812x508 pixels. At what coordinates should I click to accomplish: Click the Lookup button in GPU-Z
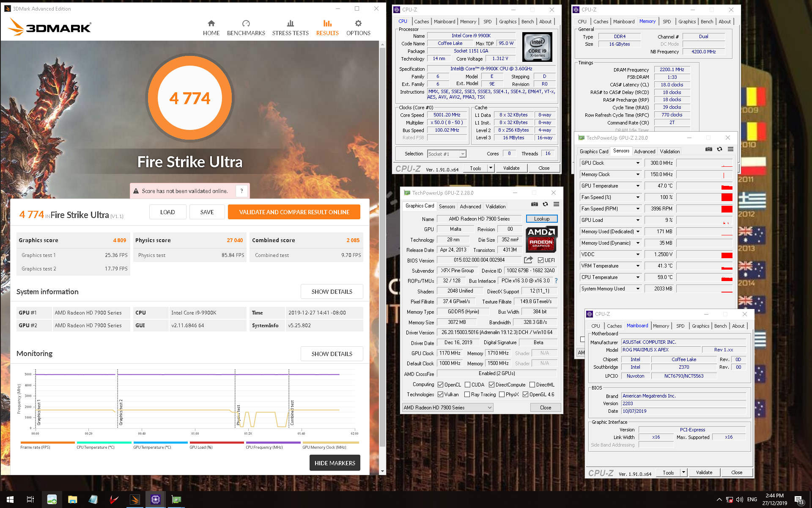542,219
